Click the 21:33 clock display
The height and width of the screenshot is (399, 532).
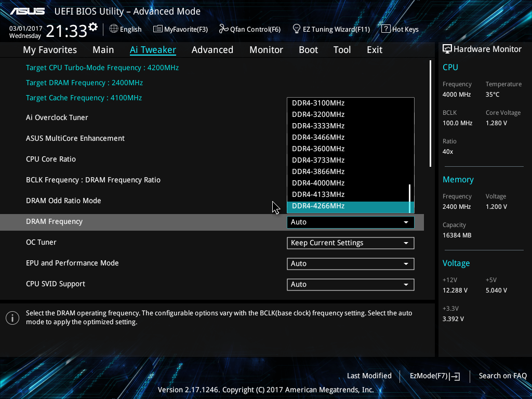(66, 31)
